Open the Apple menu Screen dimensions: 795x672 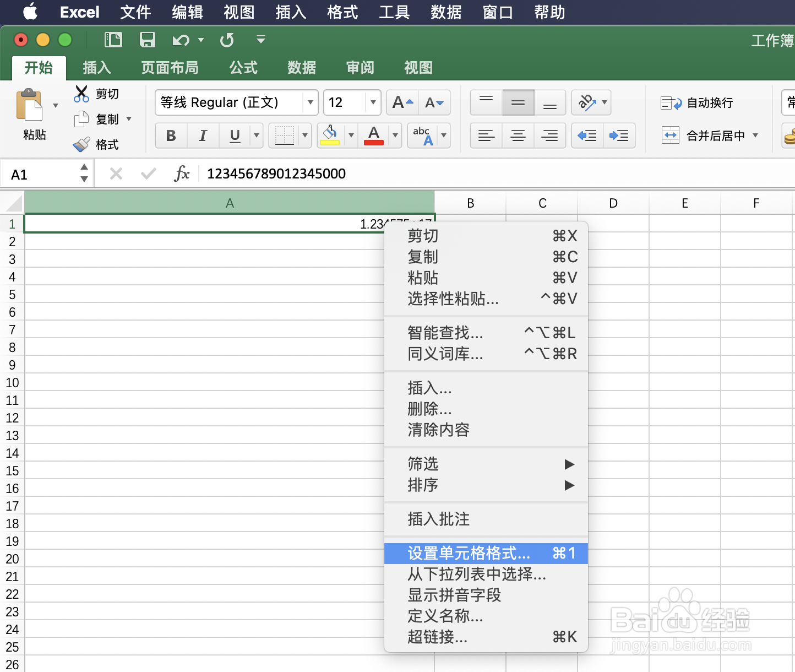[x=30, y=12]
